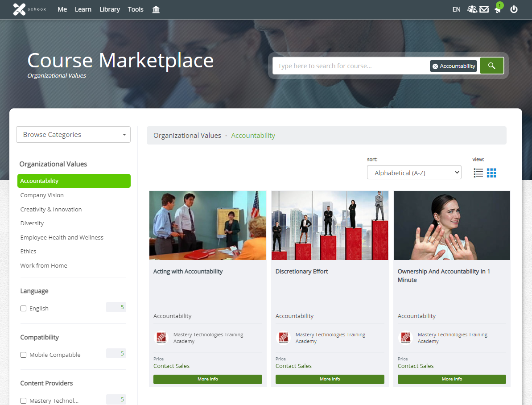Open the groups people icon
Screen dimensions: 532x405
(x=472, y=9)
